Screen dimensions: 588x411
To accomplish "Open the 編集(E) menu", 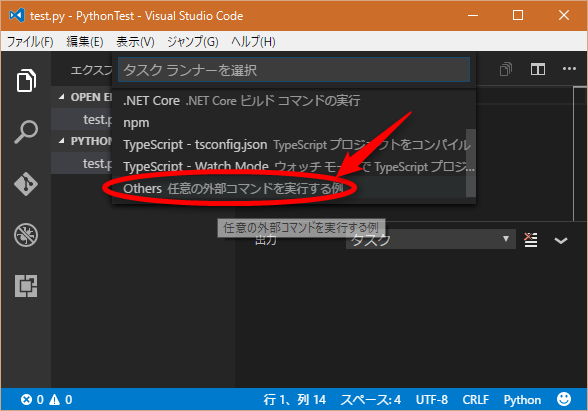I will (x=85, y=41).
